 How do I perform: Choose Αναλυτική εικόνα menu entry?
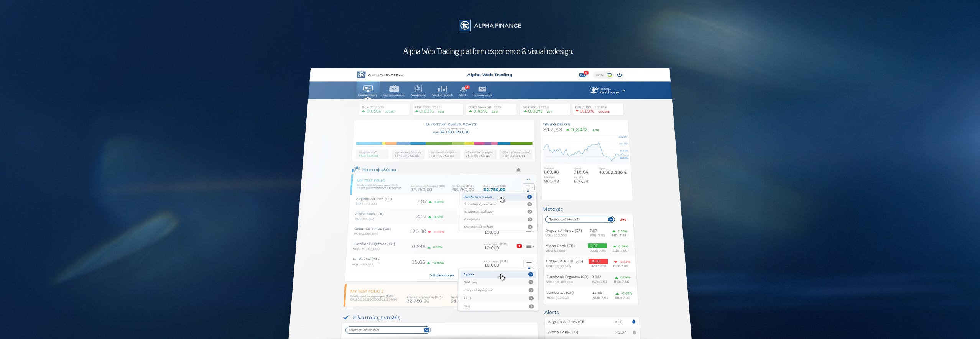(x=498, y=197)
